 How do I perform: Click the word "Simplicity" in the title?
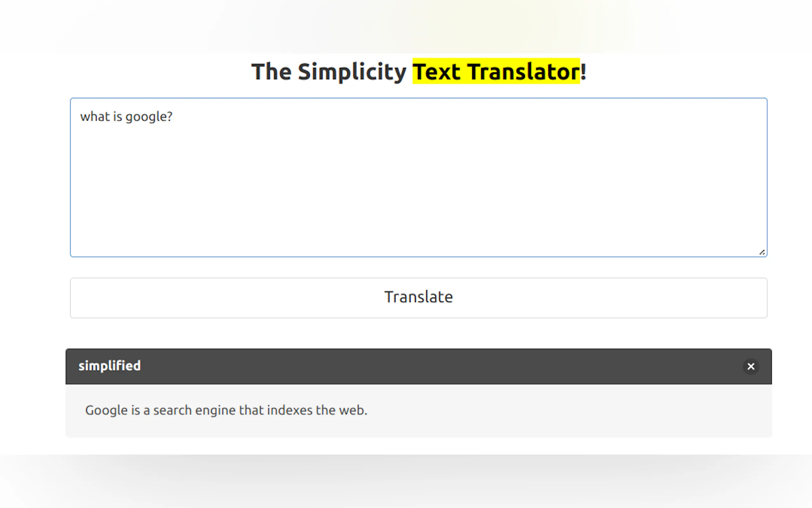pos(352,72)
